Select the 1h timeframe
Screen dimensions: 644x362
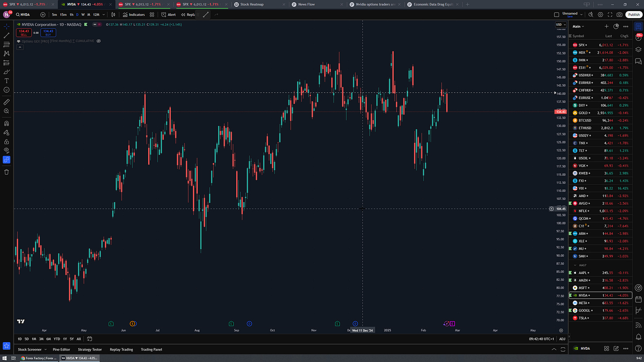click(x=72, y=15)
